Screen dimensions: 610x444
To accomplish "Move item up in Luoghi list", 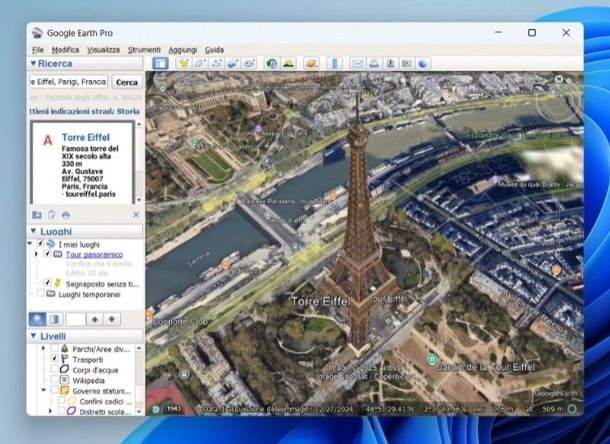I will tap(95, 319).
